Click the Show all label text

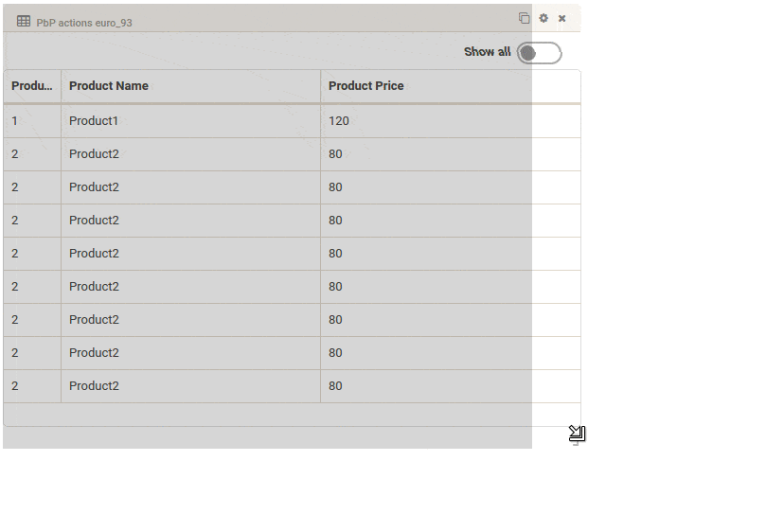click(x=487, y=52)
